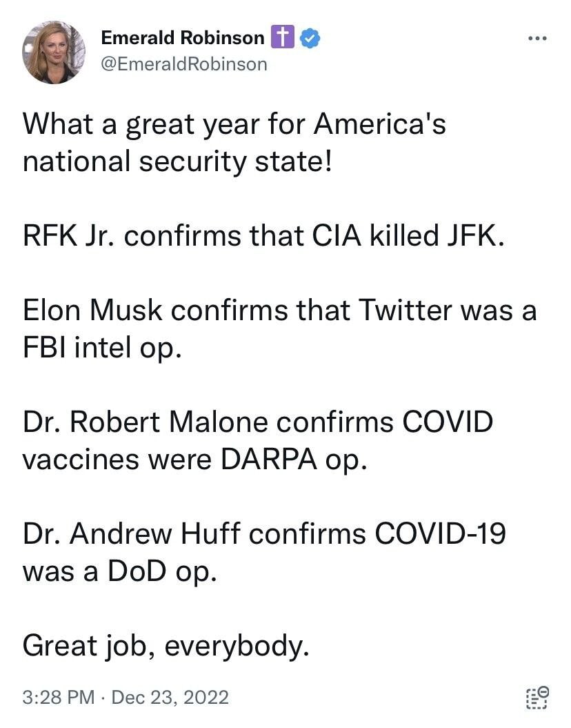Click the dashed document icon with minus
The image size is (571, 728).
tap(537, 698)
